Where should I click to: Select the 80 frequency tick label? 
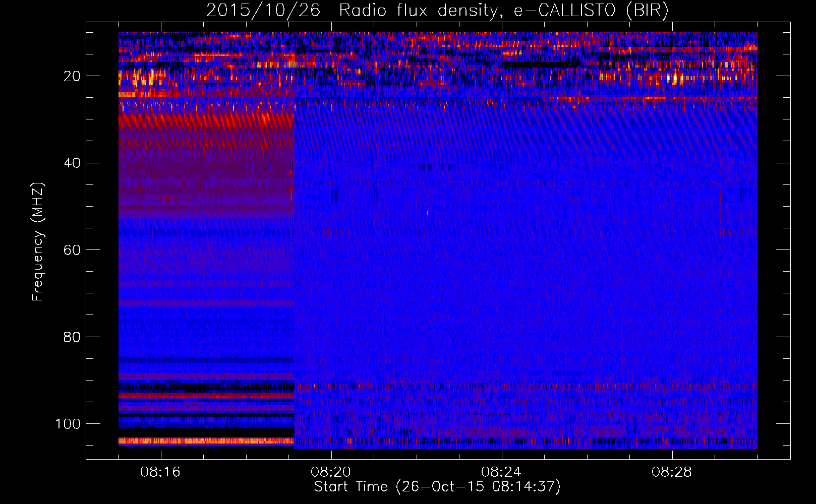[x=73, y=337]
